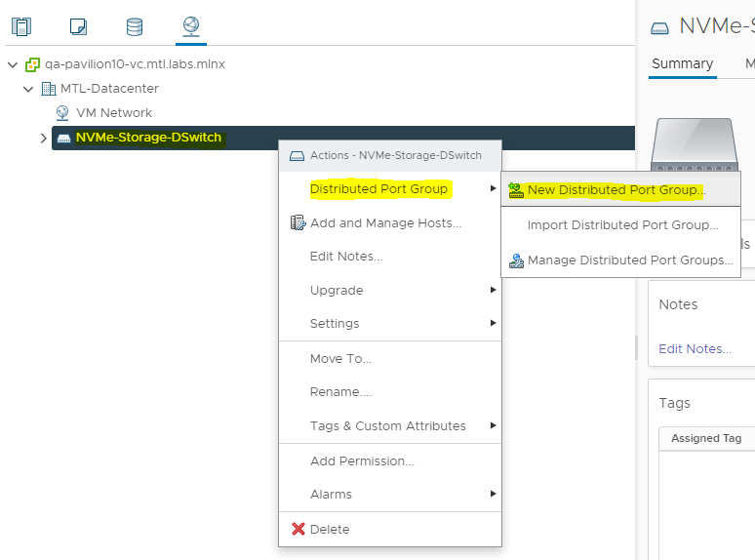Open Tags & Custom Attributes submenu arrow
Viewport: 755px width, 560px height.
[493, 425]
